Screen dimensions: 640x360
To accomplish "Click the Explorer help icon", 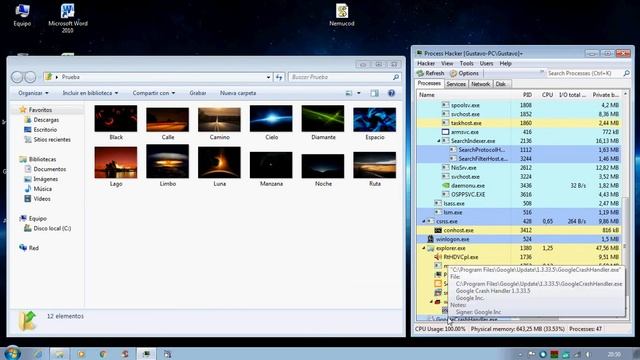I will pyautogui.click(x=391, y=93).
